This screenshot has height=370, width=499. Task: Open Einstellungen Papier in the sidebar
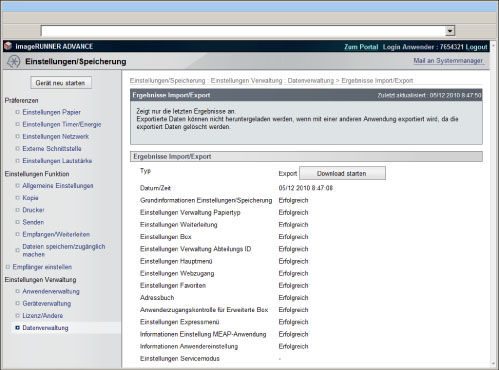51,112
